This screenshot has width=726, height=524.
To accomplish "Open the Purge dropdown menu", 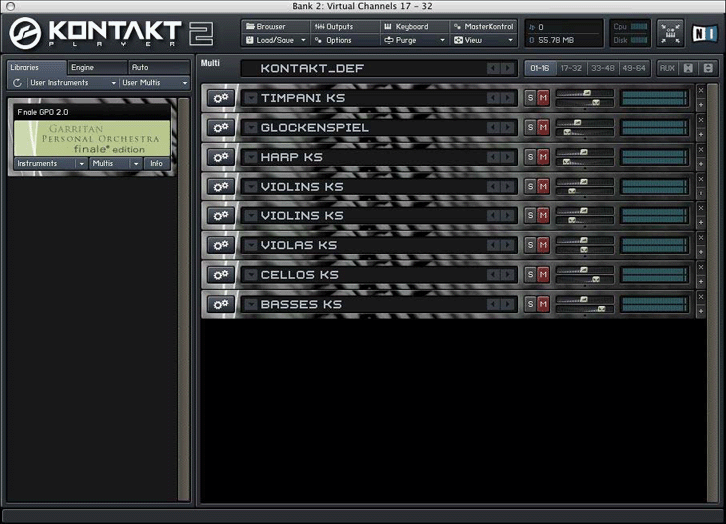I will coord(414,40).
